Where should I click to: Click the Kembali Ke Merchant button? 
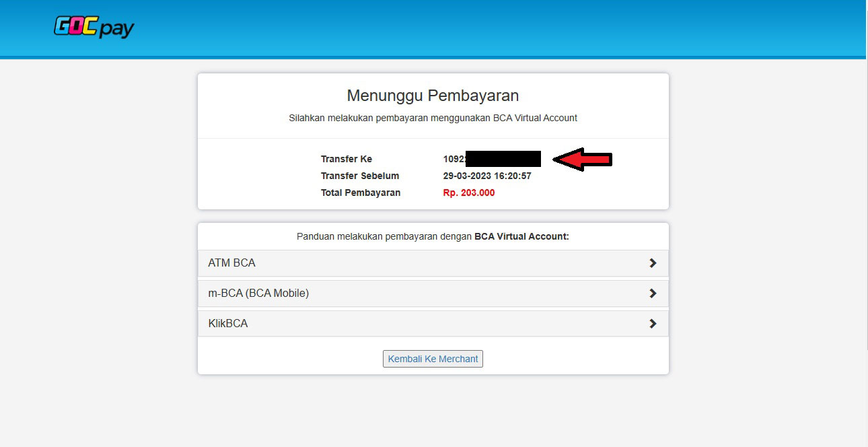[433, 359]
